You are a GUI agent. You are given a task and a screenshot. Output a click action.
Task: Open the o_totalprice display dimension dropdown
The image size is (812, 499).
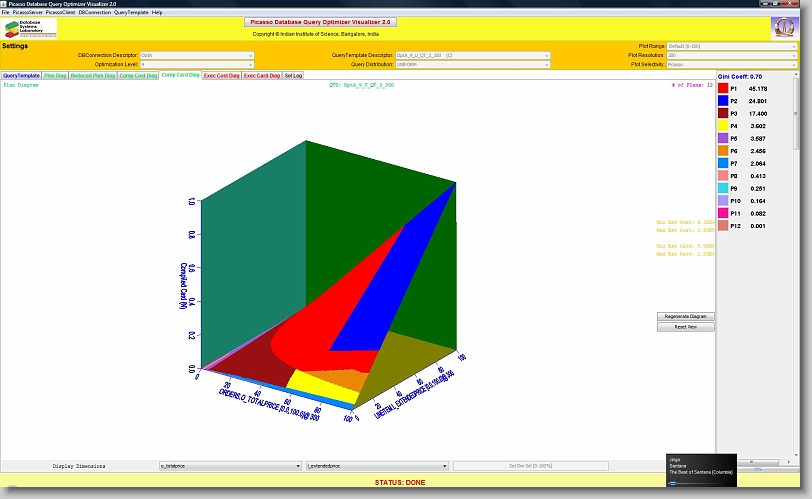tap(230, 466)
